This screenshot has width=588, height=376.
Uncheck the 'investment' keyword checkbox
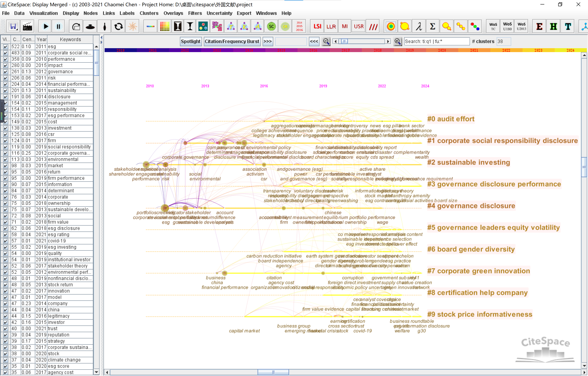pyautogui.click(x=5, y=128)
